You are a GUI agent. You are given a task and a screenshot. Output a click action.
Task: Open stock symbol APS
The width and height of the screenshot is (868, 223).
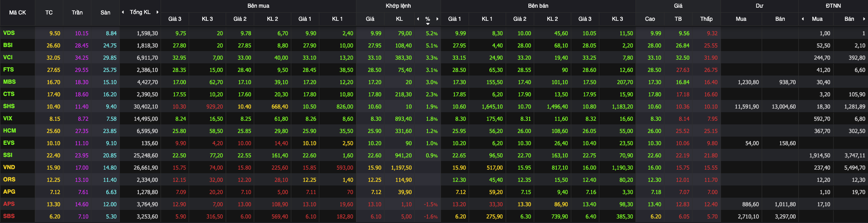pos(9,204)
